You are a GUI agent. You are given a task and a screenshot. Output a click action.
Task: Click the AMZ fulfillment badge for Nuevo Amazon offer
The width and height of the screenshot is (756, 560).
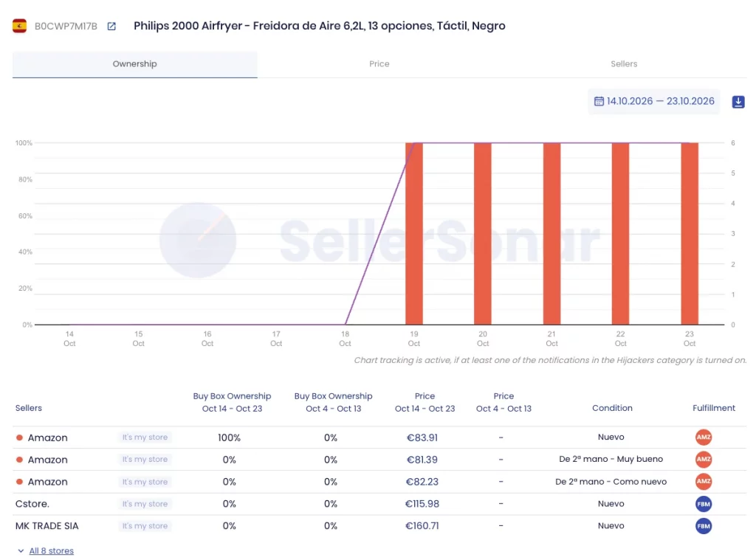pyautogui.click(x=704, y=437)
